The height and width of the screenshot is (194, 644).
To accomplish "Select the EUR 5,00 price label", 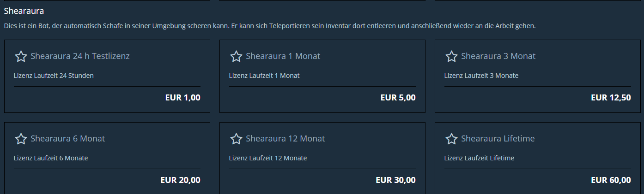I will 398,98.
